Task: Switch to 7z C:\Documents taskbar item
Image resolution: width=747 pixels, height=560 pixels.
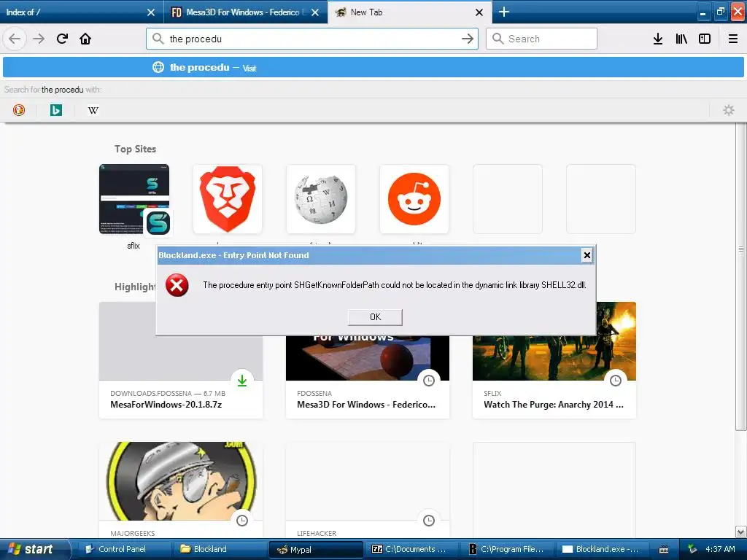Action: pyautogui.click(x=411, y=549)
